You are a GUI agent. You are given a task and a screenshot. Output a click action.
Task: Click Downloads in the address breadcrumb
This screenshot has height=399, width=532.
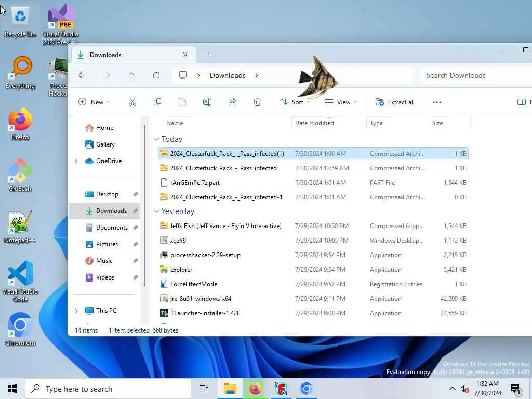(x=228, y=75)
